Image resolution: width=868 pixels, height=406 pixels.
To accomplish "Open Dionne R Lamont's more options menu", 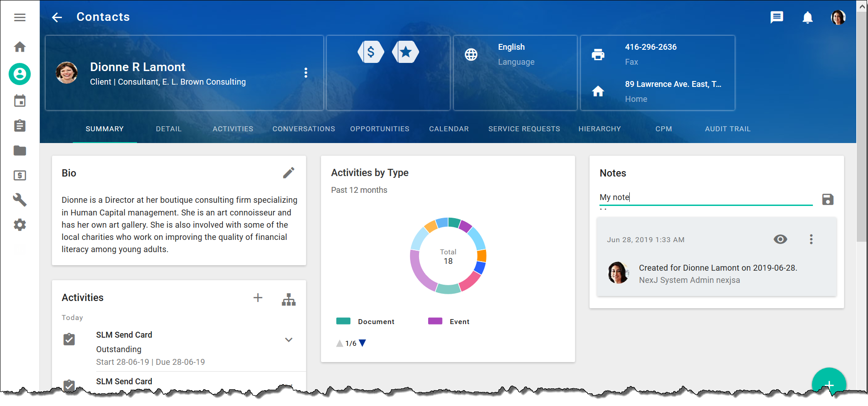I will tap(306, 73).
